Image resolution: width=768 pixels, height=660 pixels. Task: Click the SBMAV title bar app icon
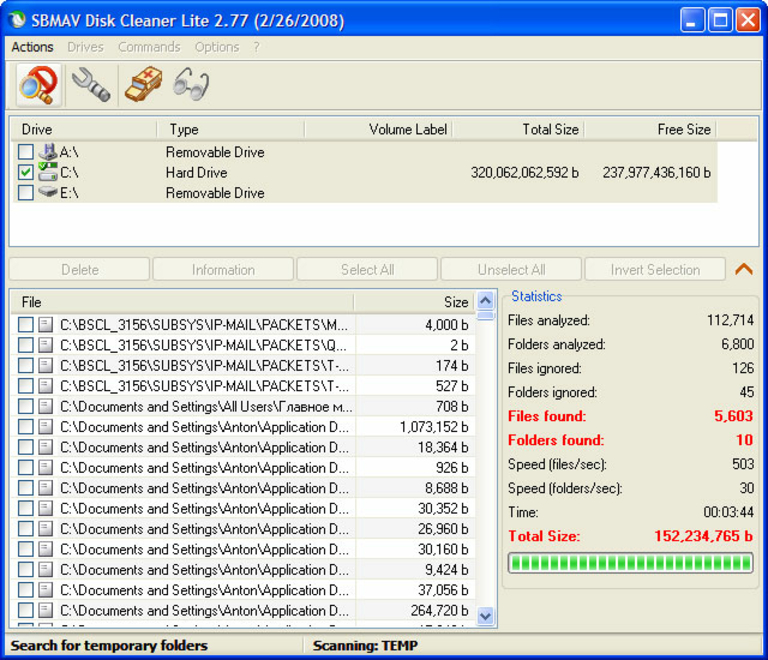click(x=18, y=21)
